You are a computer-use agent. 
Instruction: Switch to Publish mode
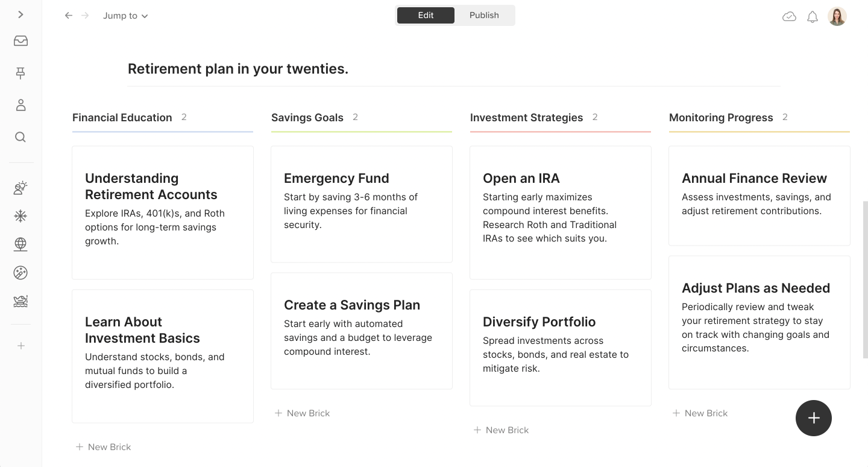484,15
